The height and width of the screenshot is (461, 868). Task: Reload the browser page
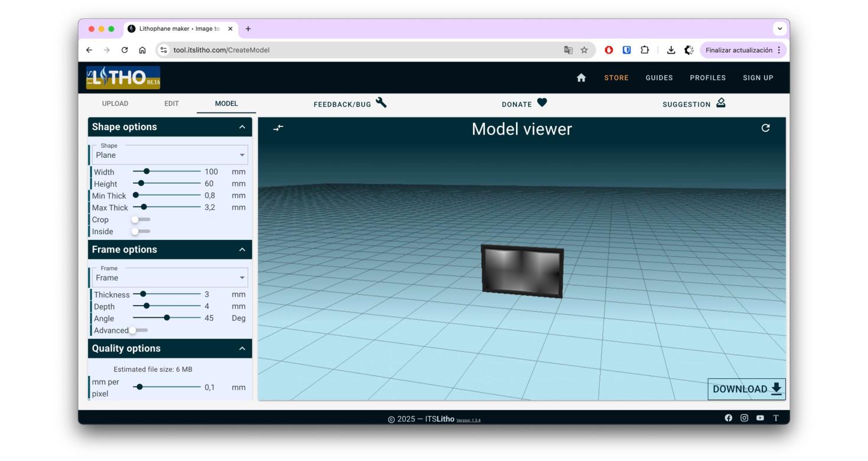(x=125, y=50)
